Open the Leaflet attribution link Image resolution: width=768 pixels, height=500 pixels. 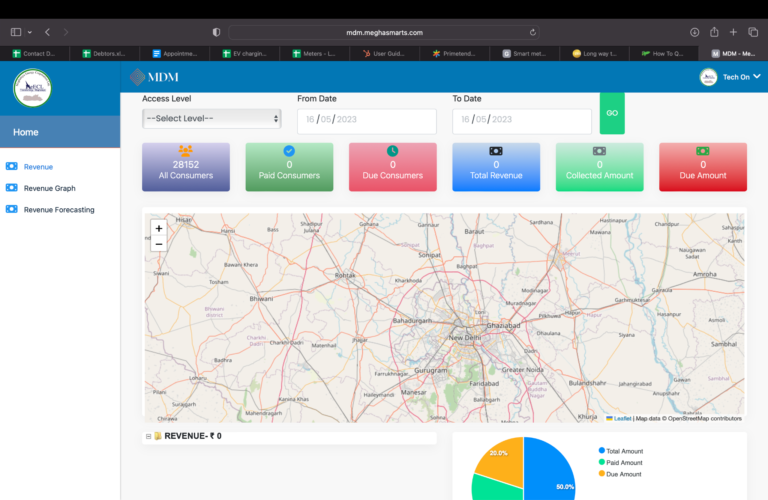coord(620,418)
